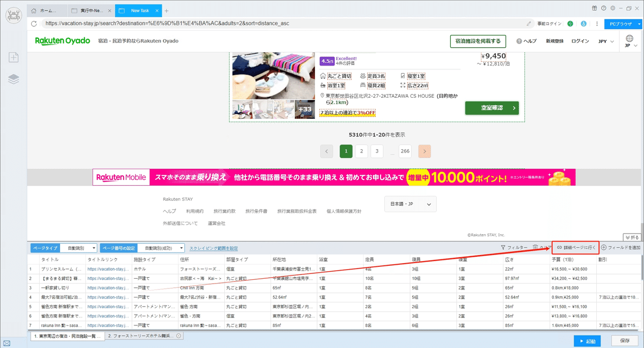Click the 事前ログイン button
Viewport: 644px width, 348px height.
click(x=550, y=24)
